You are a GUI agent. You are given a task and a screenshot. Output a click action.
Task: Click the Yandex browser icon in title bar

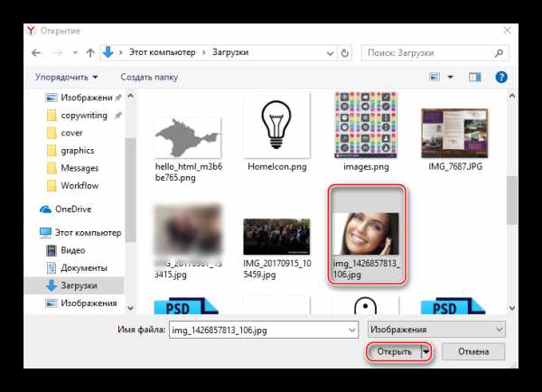point(31,31)
